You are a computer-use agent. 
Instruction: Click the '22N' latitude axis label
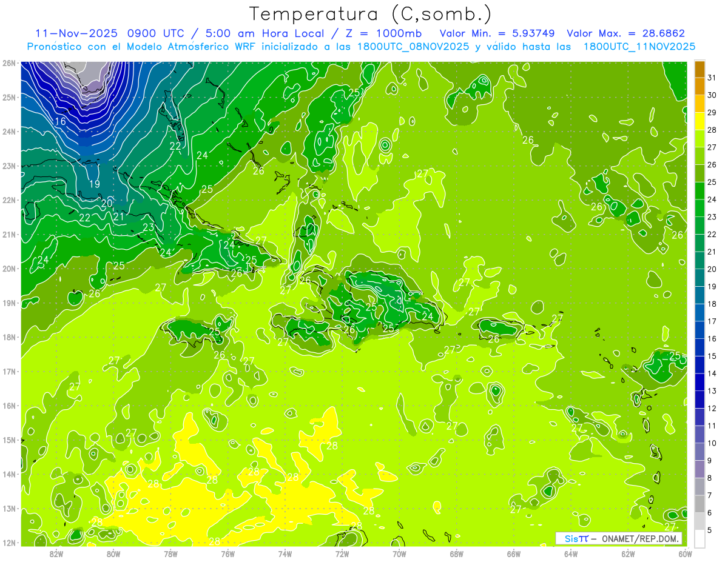click(x=9, y=200)
